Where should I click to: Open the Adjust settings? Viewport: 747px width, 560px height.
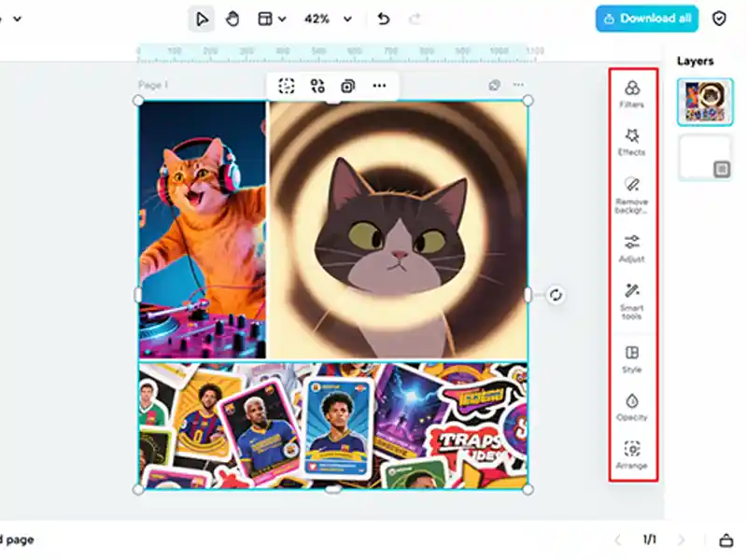(x=632, y=247)
